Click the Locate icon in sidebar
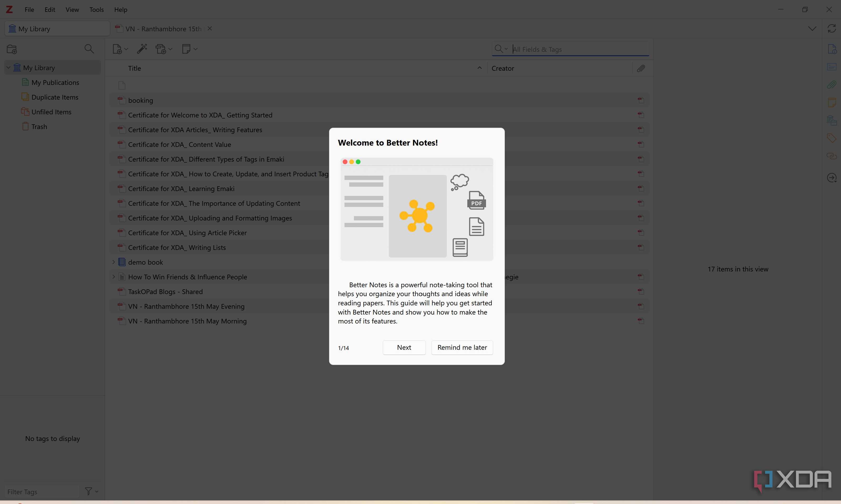 tap(832, 178)
